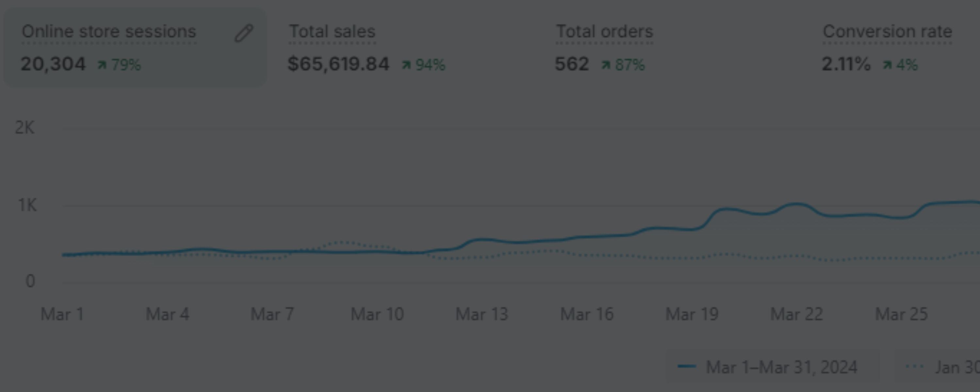Click the 2.11% conversion rate value
This screenshot has height=392, width=980.
(x=846, y=64)
